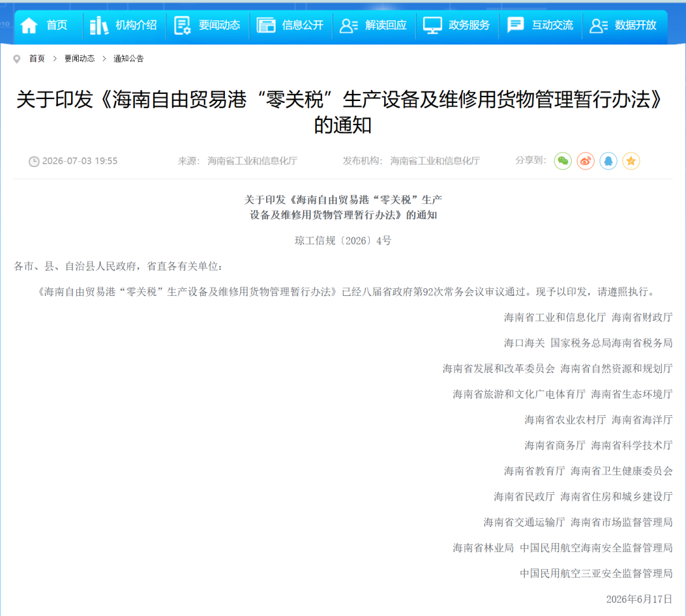
Task: Click 海南省卫生健康委员会 signatory
Action: [621, 471]
